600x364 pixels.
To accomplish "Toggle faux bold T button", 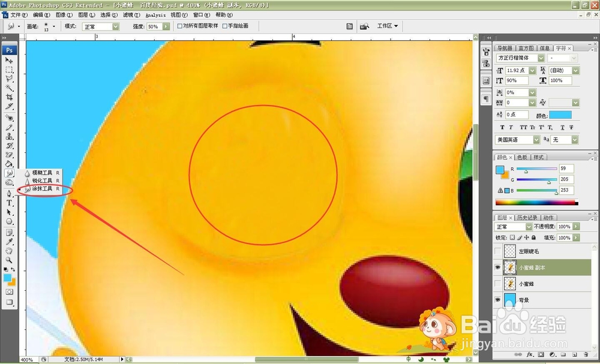I will tap(502, 127).
